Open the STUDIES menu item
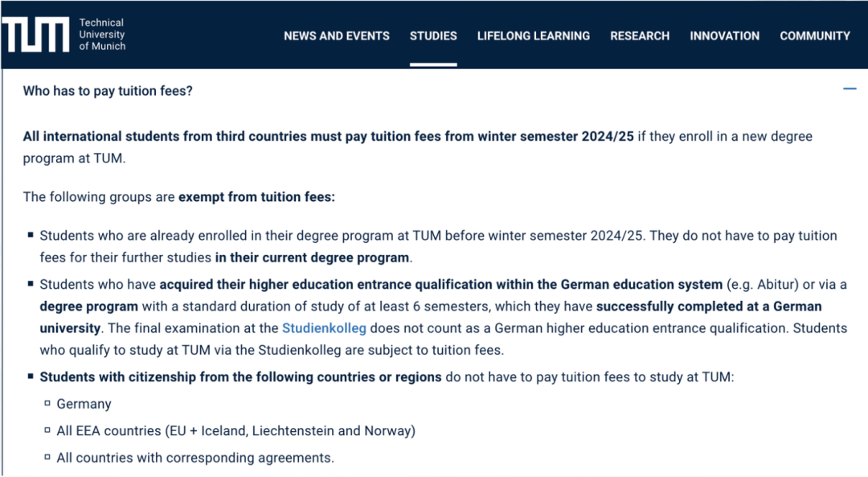 pyautogui.click(x=433, y=36)
